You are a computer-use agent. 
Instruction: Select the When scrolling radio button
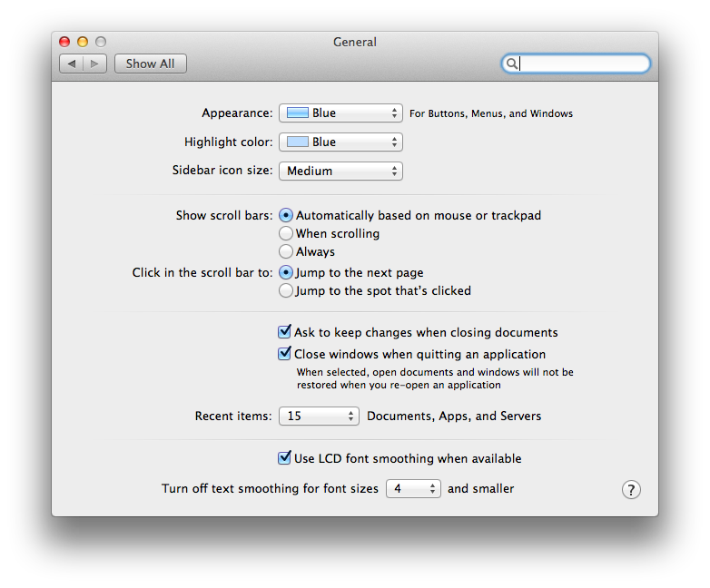tap(330, 233)
